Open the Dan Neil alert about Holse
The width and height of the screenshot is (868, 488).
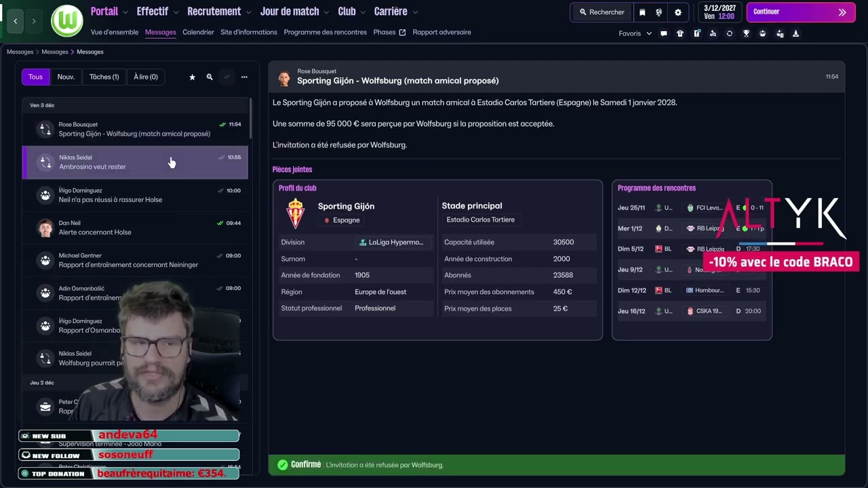point(136,228)
